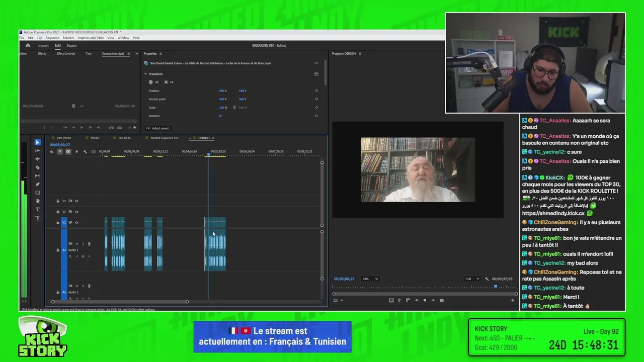This screenshot has height=362, width=644.
Task: Switch to the Nested Sequence 107 tab
Action: pyautogui.click(x=165, y=138)
